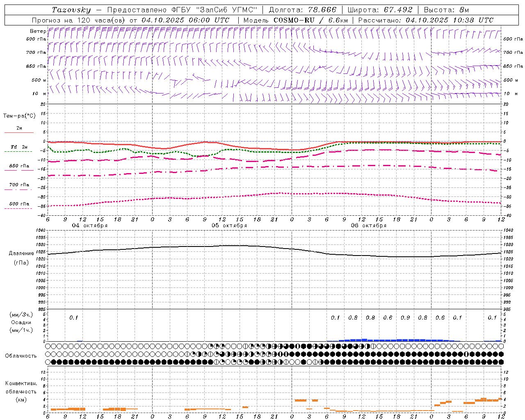Select the Облачность cloud cover label

[x=21, y=356]
